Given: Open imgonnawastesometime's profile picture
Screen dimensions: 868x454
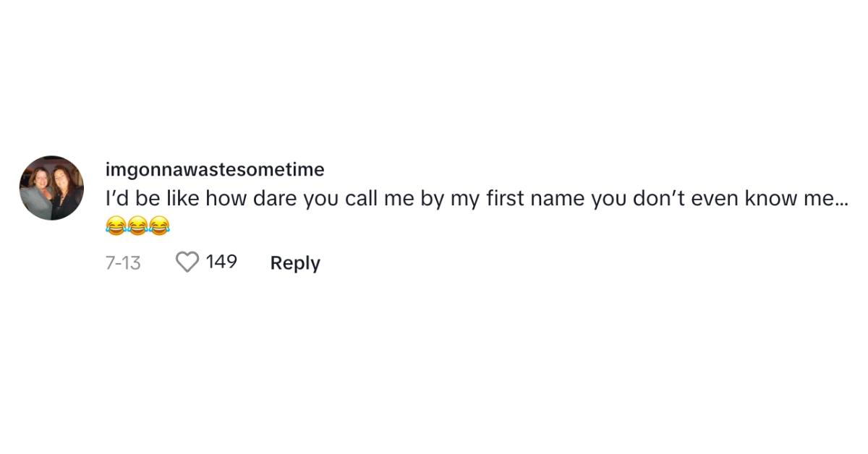Looking at the screenshot, I should [51, 188].
